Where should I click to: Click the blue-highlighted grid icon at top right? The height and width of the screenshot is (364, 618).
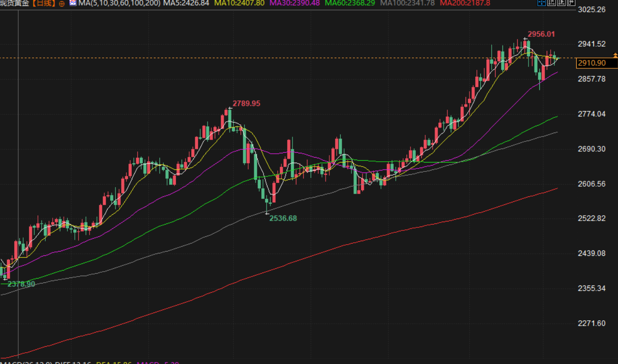coord(542,2)
